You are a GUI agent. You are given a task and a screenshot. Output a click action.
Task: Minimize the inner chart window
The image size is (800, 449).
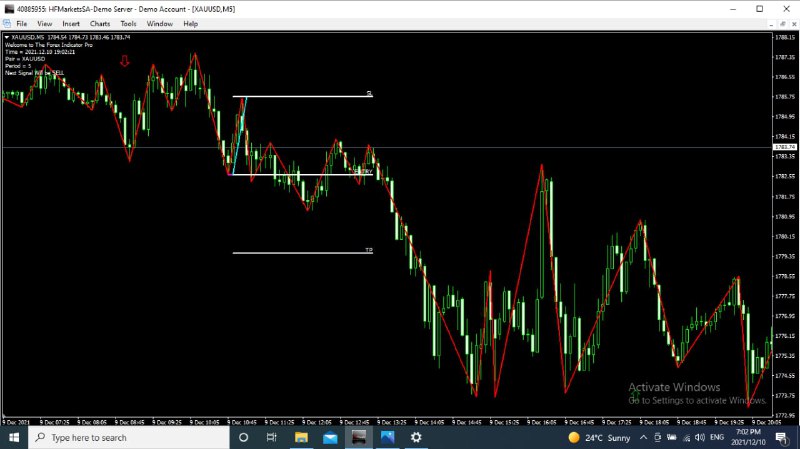pos(771,24)
